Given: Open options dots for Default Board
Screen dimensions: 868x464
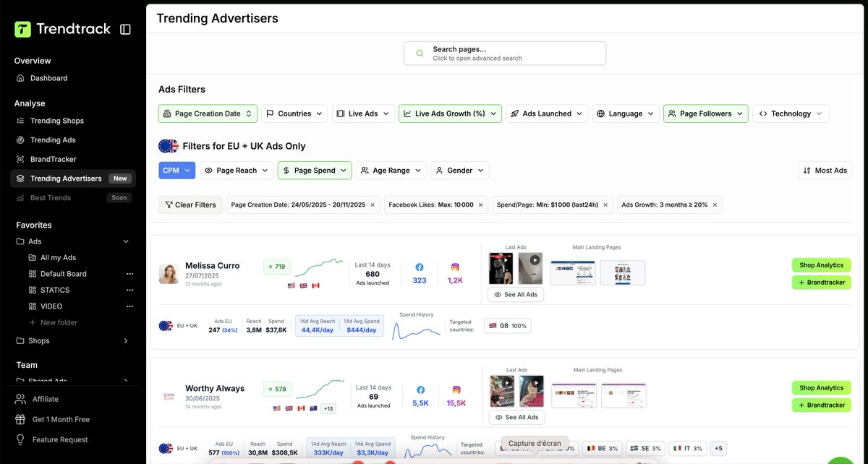Looking at the screenshot, I should [130, 274].
